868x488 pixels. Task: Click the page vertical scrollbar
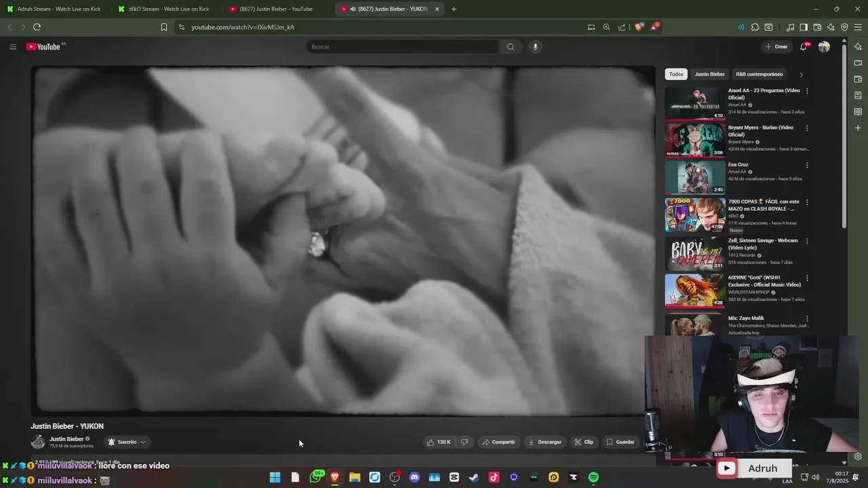pos(844,136)
